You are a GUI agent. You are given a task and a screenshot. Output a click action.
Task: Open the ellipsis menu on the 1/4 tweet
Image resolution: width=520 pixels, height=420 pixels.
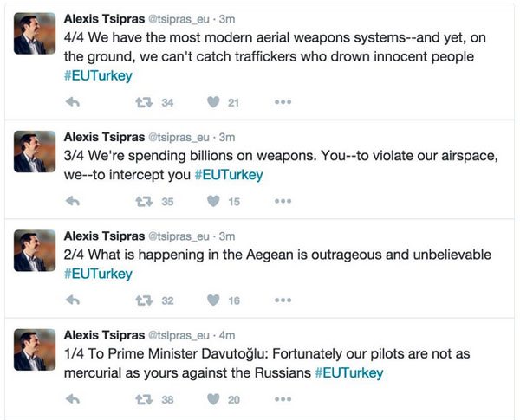click(283, 399)
